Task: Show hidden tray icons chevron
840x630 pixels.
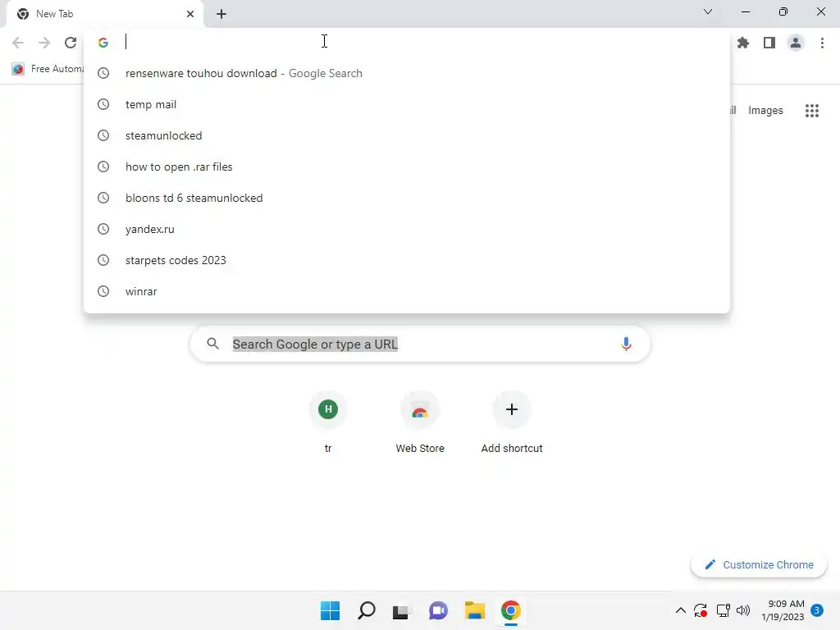Action: (680, 610)
